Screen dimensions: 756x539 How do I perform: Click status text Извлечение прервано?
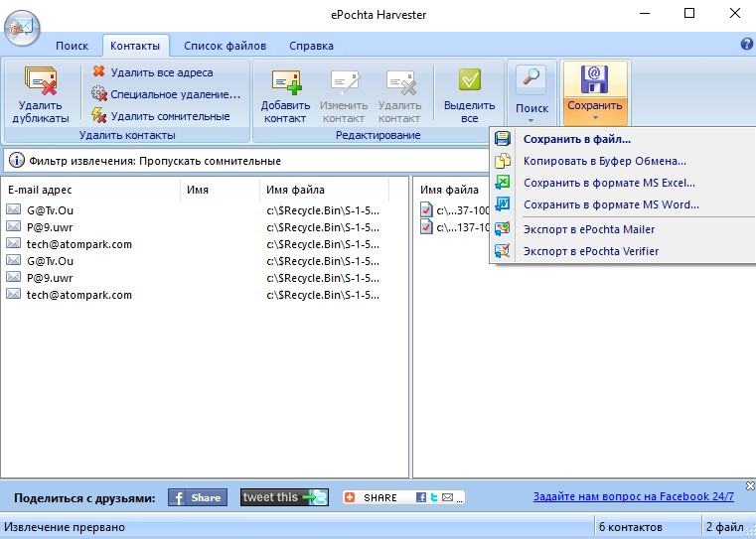click(x=65, y=527)
